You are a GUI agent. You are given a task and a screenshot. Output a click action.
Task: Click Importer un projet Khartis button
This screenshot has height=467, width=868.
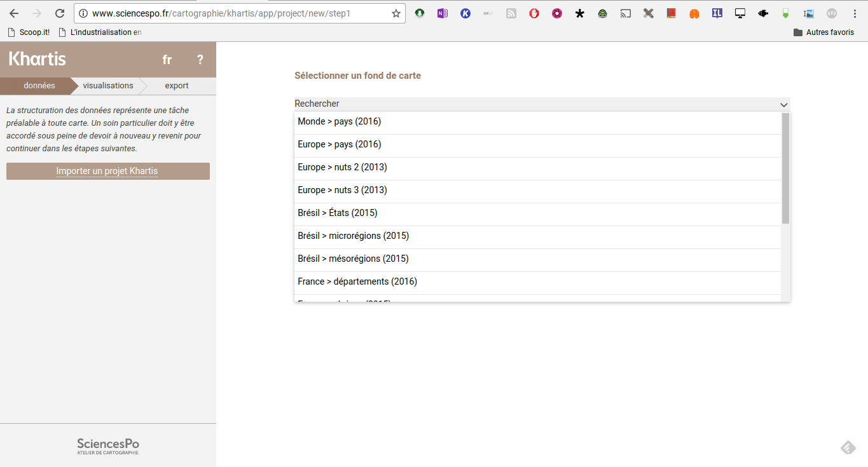point(108,171)
